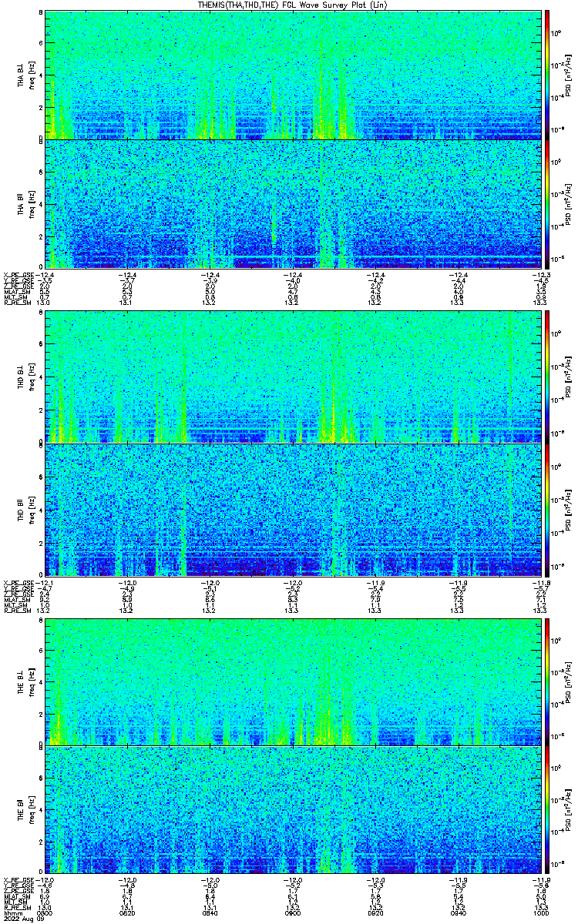Click the 'THE BL freq [Hz]' axis label
578x924 pixels.
(25, 683)
